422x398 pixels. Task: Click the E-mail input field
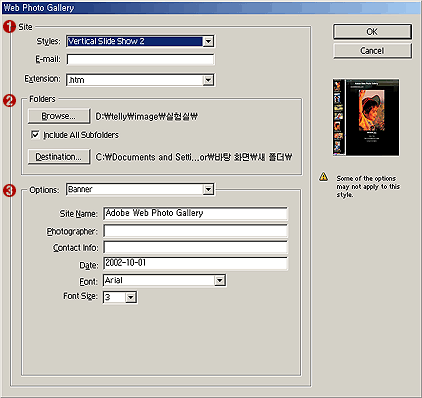click(x=140, y=59)
